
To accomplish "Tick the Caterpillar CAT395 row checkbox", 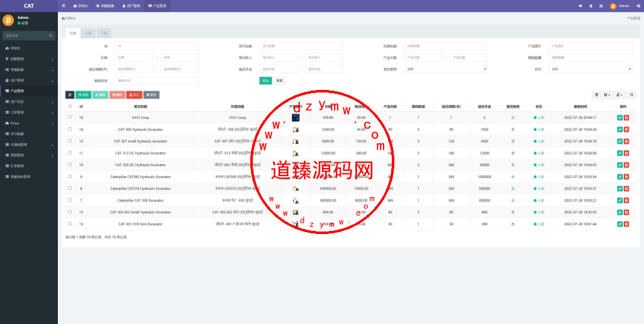I will 70,176.
